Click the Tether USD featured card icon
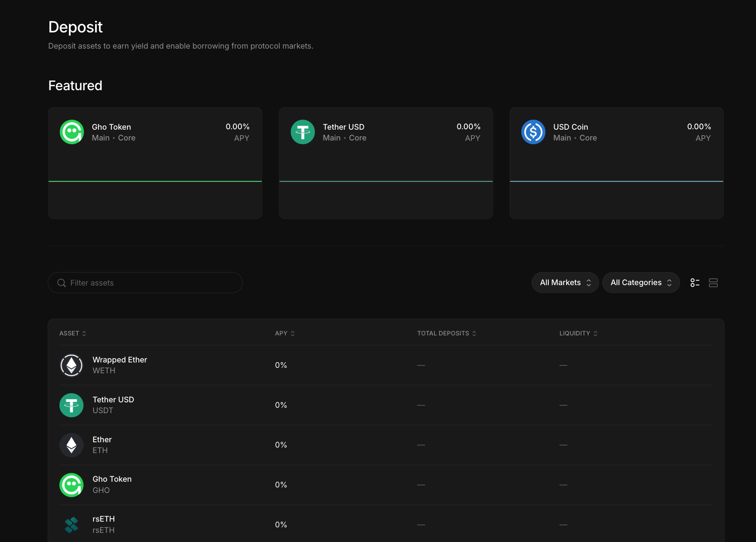 303,132
